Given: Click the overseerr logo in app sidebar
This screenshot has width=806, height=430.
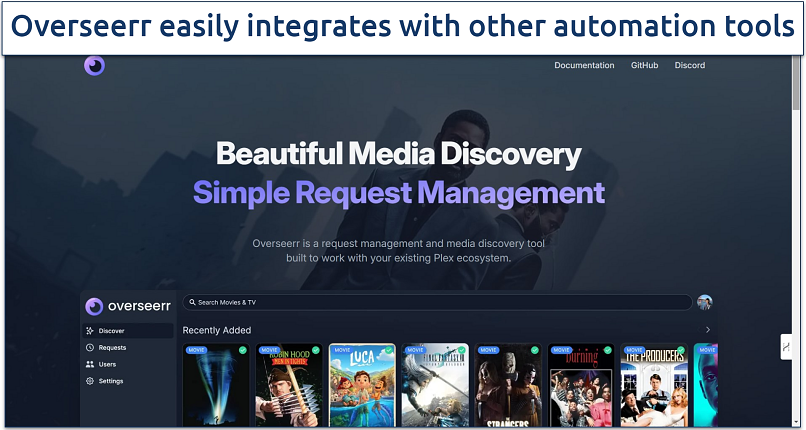Looking at the screenshot, I should [94, 307].
